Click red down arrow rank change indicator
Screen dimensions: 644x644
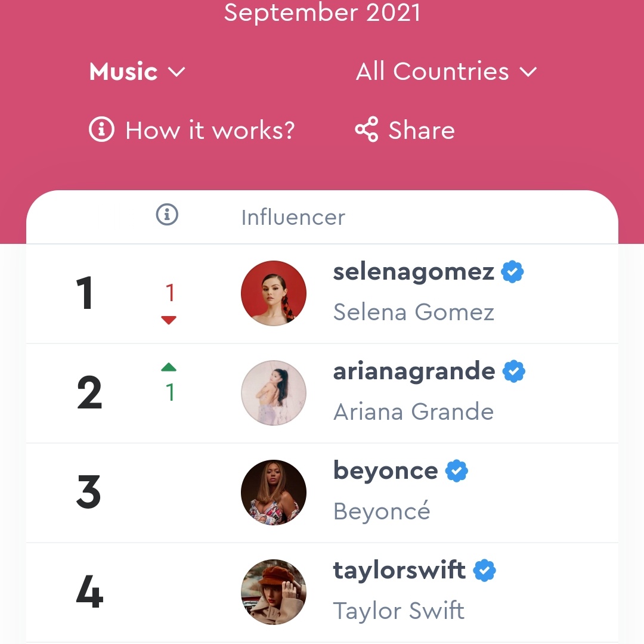point(169,320)
